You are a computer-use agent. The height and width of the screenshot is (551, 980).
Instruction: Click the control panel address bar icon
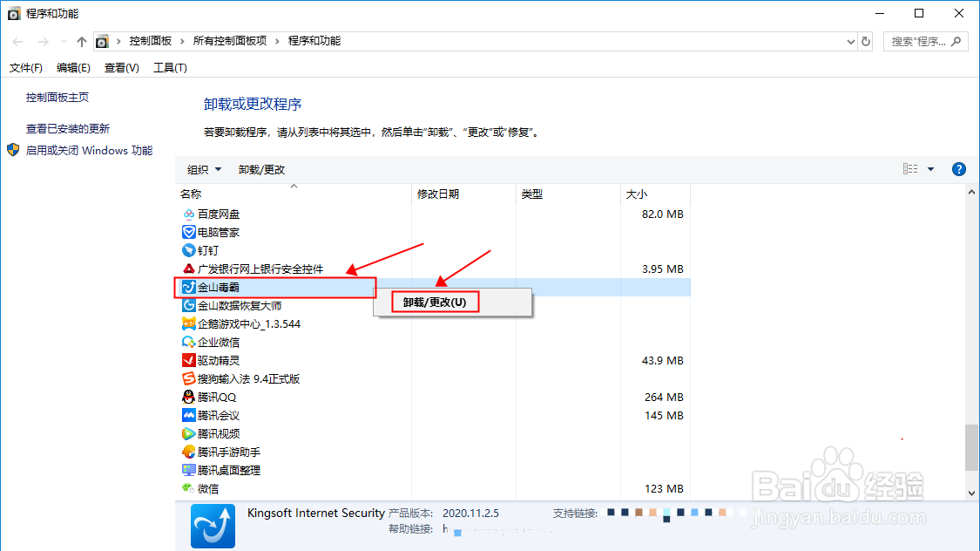pos(102,41)
